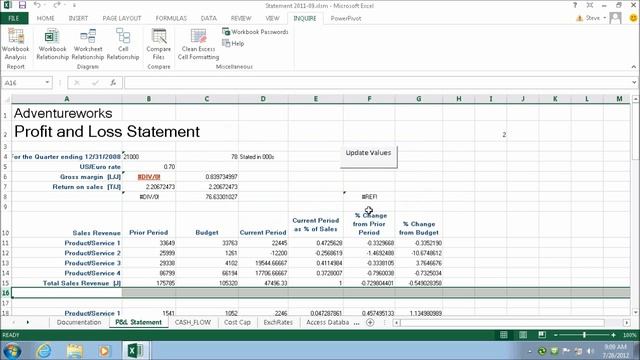
Task: Select the US/Euro rate value 0.70
Action: (x=149, y=167)
